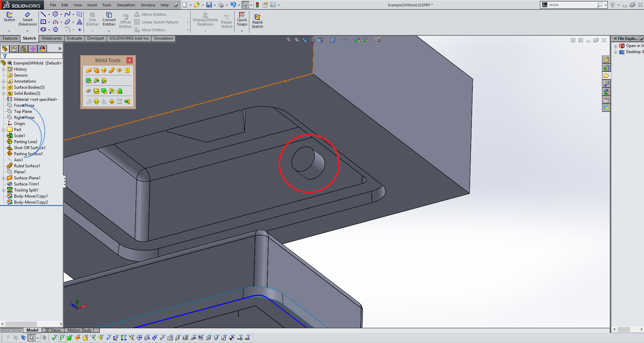Viewport: 644px width, 343px height.
Task: Select Ruled Surface1 in feature tree
Action: click(x=27, y=166)
